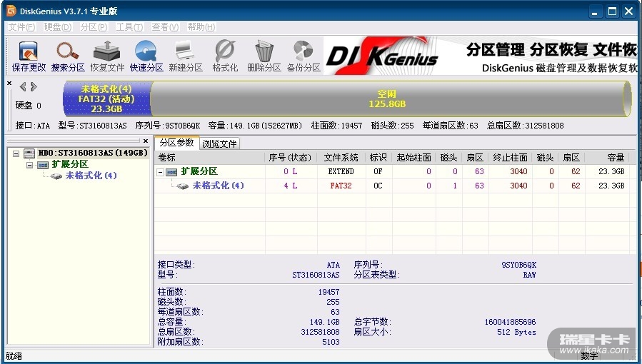This screenshot has height=364, width=642.
Task: Click the EXTEND file system cell
Action: tap(341, 172)
